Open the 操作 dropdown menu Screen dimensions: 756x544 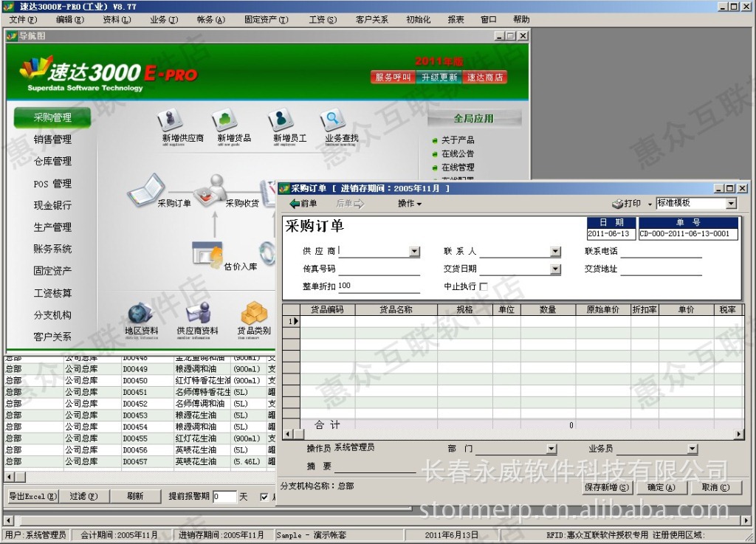pos(409,204)
